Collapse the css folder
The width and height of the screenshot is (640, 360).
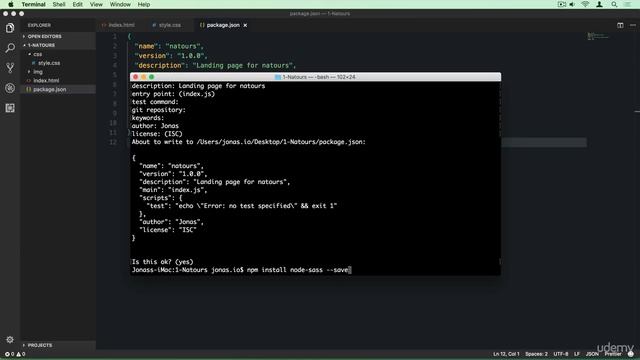click(x=38, y=54)
